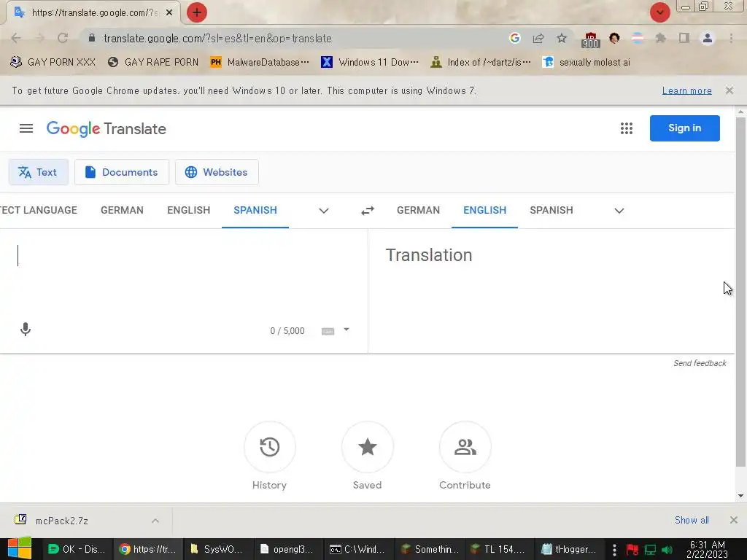This screenshot has width=747, height=560.
Task: Close the Google Translate tab
Action: pos(169,12)
